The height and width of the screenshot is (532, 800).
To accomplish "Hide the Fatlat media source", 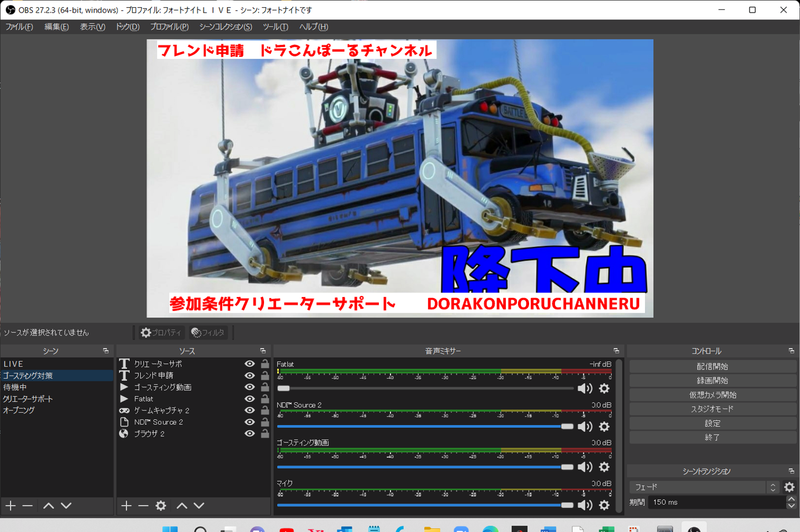I will point(250,398).
